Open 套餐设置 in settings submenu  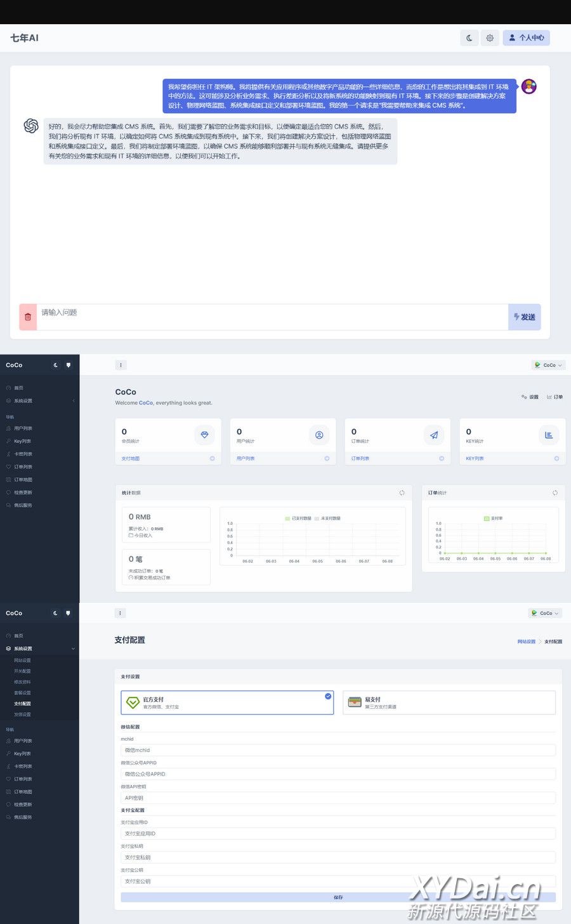click(22, 693)
